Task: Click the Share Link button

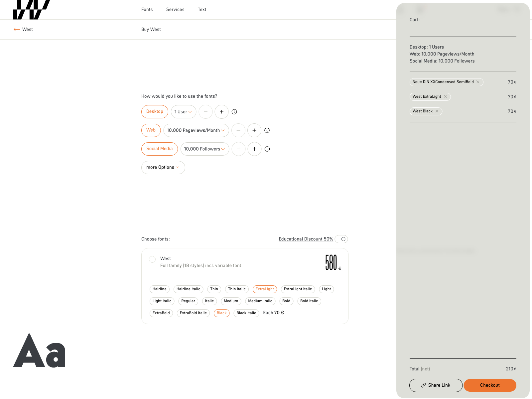Action: pos(436,385)
